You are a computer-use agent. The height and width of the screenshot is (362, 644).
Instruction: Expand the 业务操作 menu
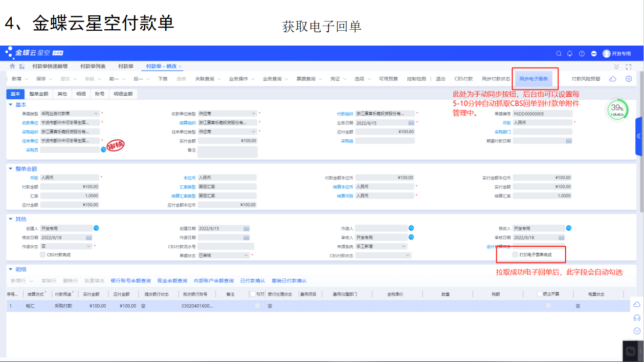pyautogui.click(x=242, y=79)
